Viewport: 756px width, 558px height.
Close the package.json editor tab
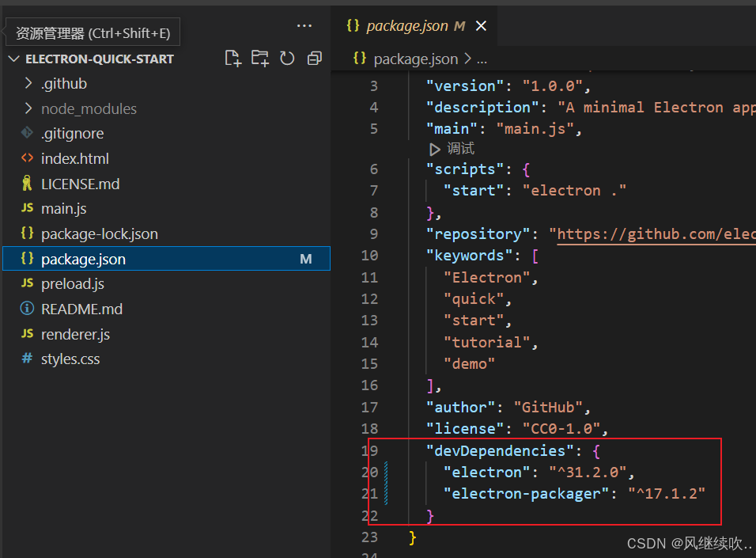(481, 26)
